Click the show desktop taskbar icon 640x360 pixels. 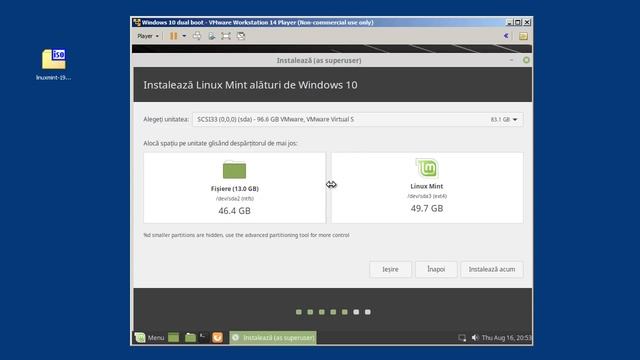[x=173, y=338]
